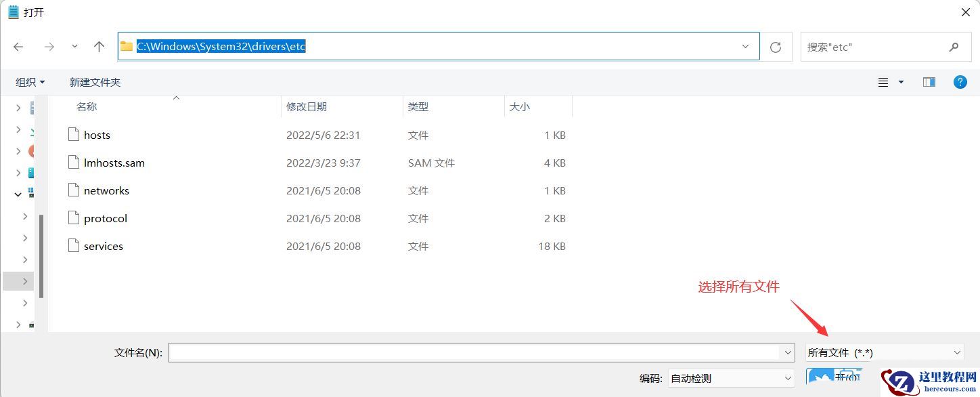980x397 pixels.
Task: Select the services file in the list
Action: click(x=104, y=246)
